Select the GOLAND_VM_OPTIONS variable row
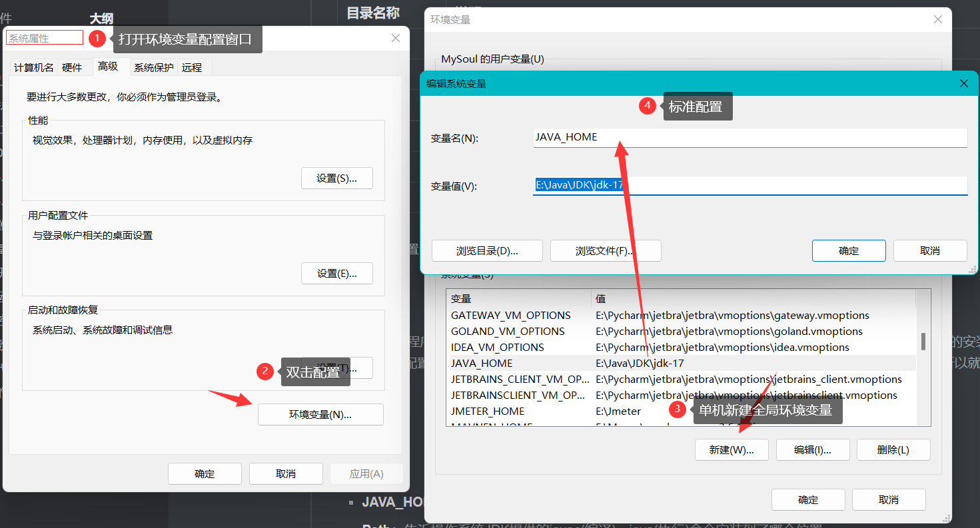 coord(682,331)
